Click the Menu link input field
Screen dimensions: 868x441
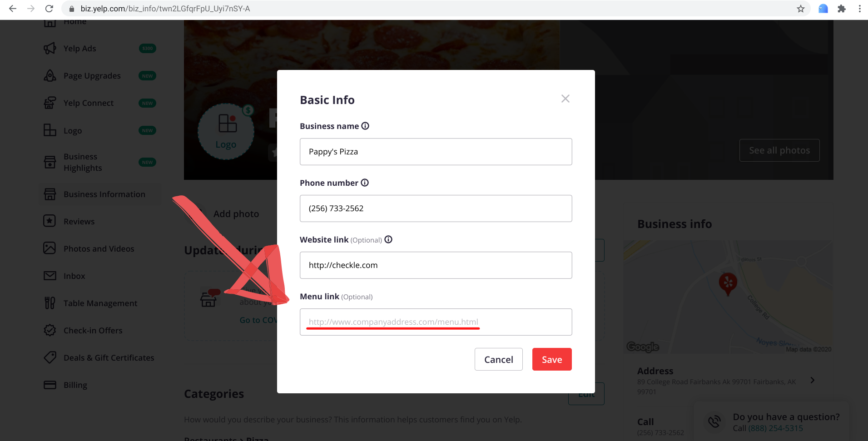click(435, 322)
